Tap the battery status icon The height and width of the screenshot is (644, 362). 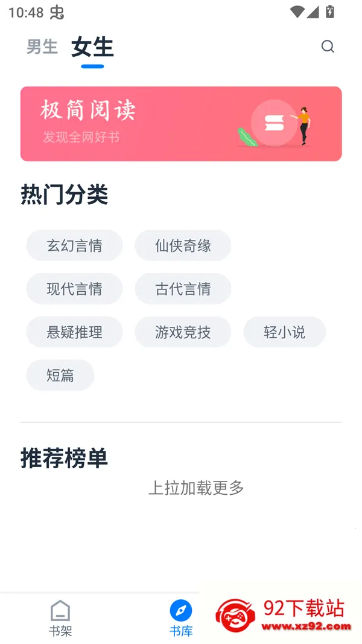click(330, 11)
